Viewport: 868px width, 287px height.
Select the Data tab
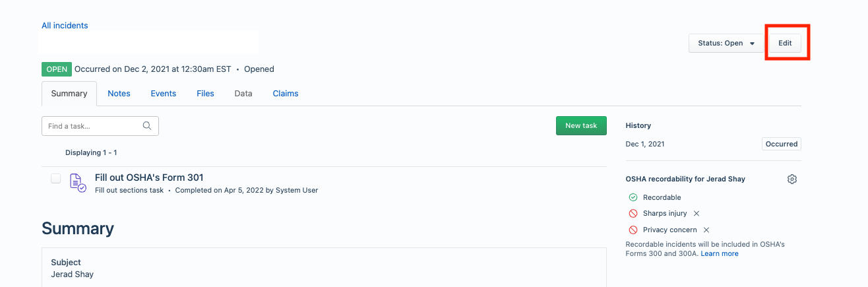pos(243,94)
